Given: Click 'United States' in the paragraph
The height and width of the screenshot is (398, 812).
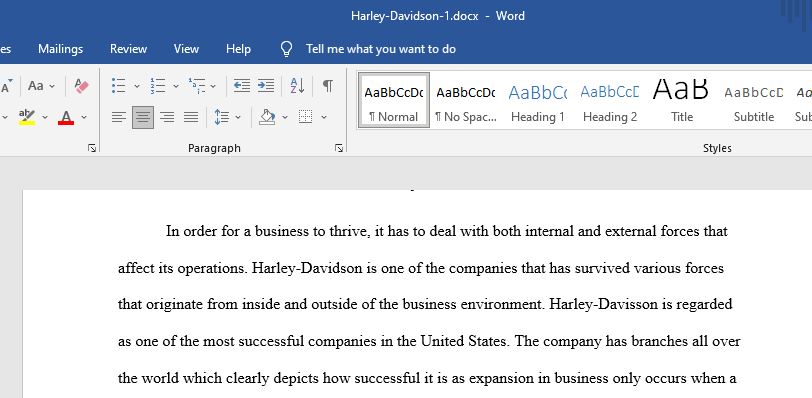Looking at the screenshot, I should coord(465,341).
